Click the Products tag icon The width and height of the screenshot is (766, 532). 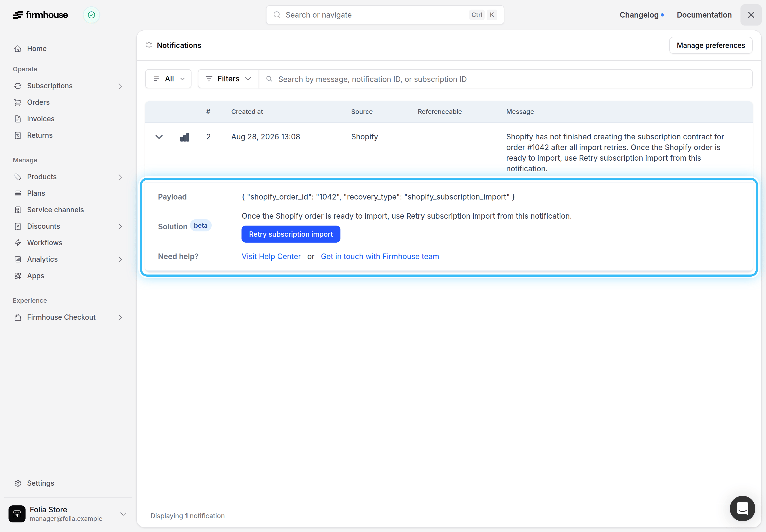18,177
